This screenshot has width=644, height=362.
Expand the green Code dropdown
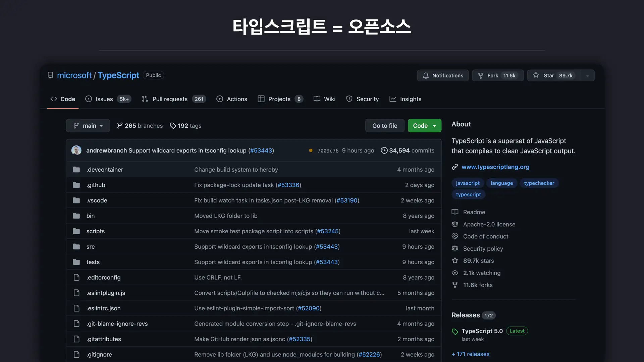pyautogui.click(x=424, y=126)
